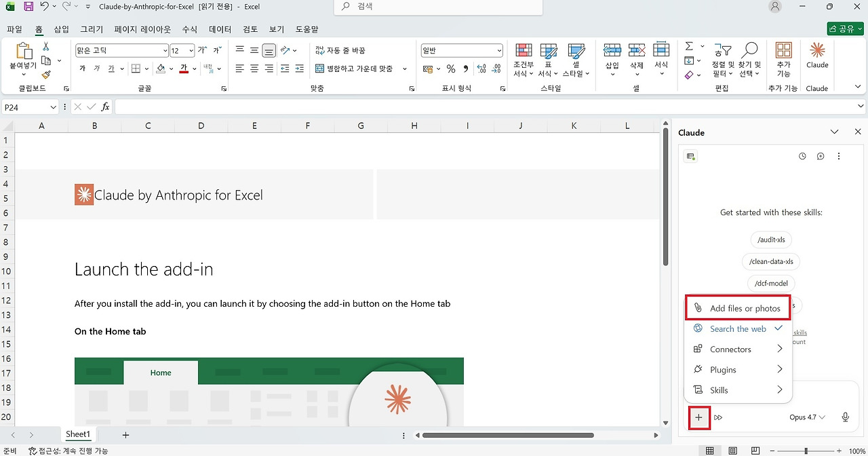This screenshot has height=456, width=868.
Task: Open the font size 12 dropdown
Action: tap(191, 51)
